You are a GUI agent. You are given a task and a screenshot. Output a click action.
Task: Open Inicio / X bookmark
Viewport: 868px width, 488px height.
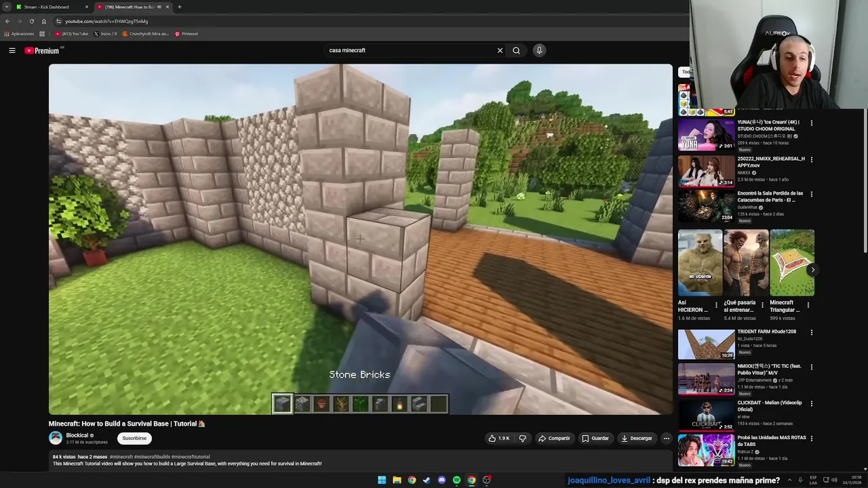(x=105, y=34)
